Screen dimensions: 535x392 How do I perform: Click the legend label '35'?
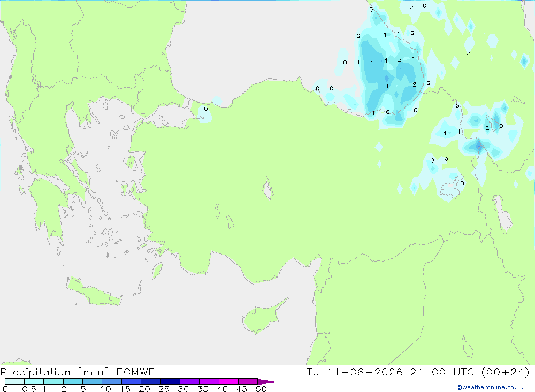coord(203,389)
